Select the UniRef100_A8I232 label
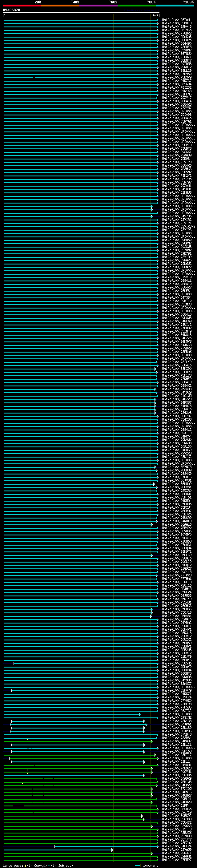Viewport: 197px width, 868px height. (x=176, y=88)
